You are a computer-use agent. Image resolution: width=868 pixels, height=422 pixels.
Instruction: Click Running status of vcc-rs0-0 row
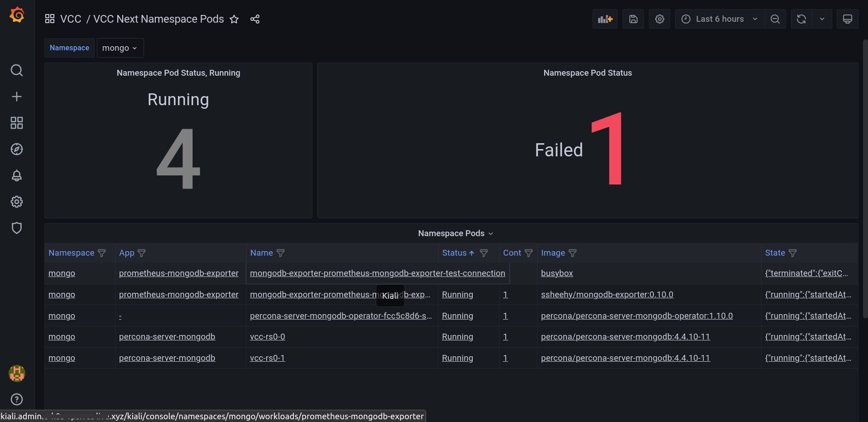pos(457,337)
